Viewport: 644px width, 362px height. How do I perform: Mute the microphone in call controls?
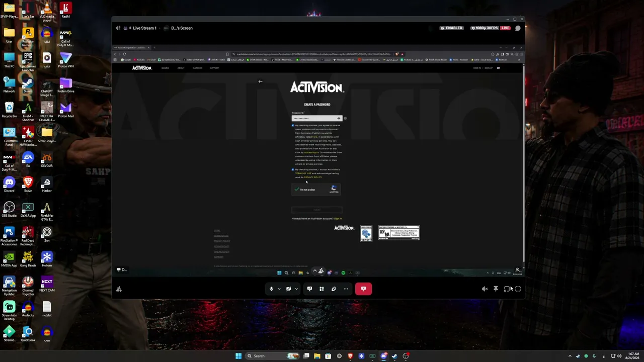tap(271, 289)
